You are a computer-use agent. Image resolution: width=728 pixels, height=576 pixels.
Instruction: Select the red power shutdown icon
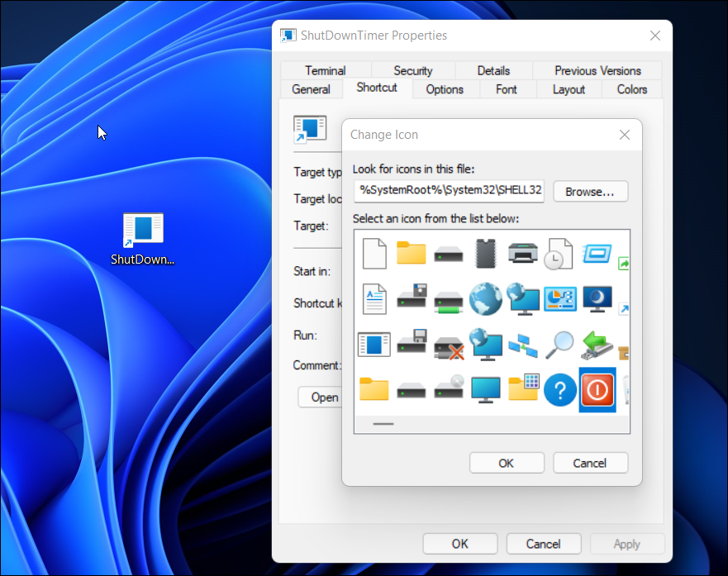point(597,389)
